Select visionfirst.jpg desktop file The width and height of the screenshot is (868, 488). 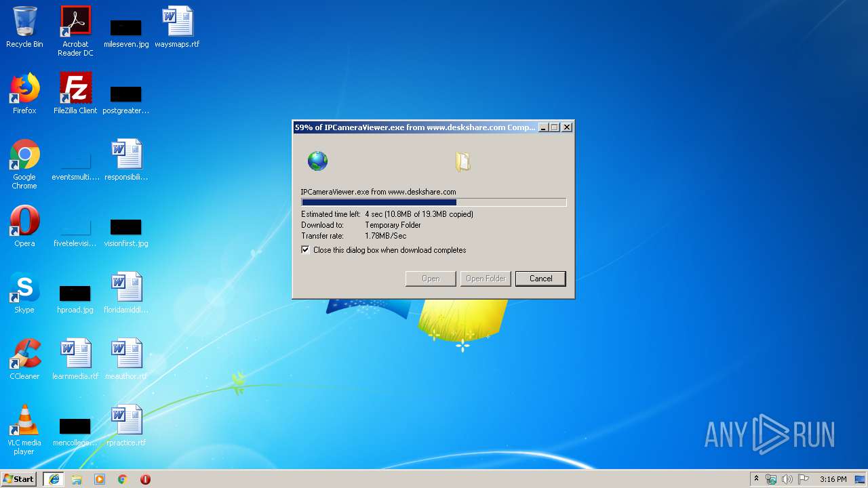(x=126, y=231)
